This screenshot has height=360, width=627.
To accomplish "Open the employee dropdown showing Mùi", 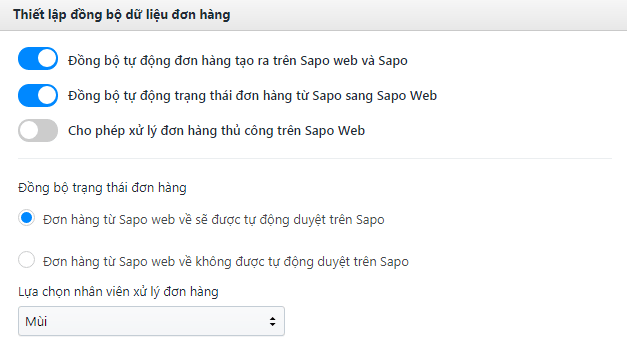I will [x=151, y=321].
